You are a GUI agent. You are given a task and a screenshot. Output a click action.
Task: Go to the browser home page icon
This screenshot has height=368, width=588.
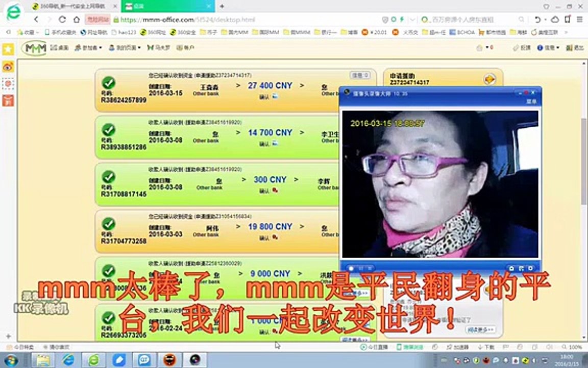(77, 19)
